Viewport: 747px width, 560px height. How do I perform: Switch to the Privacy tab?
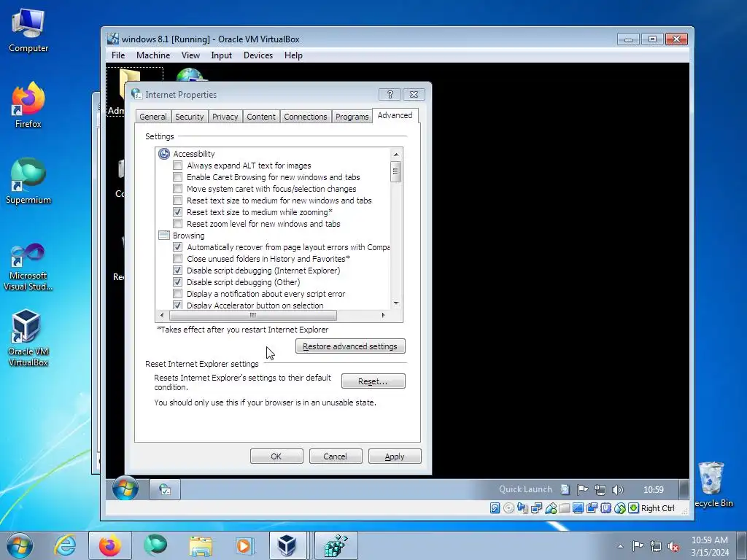pos(225,117)
